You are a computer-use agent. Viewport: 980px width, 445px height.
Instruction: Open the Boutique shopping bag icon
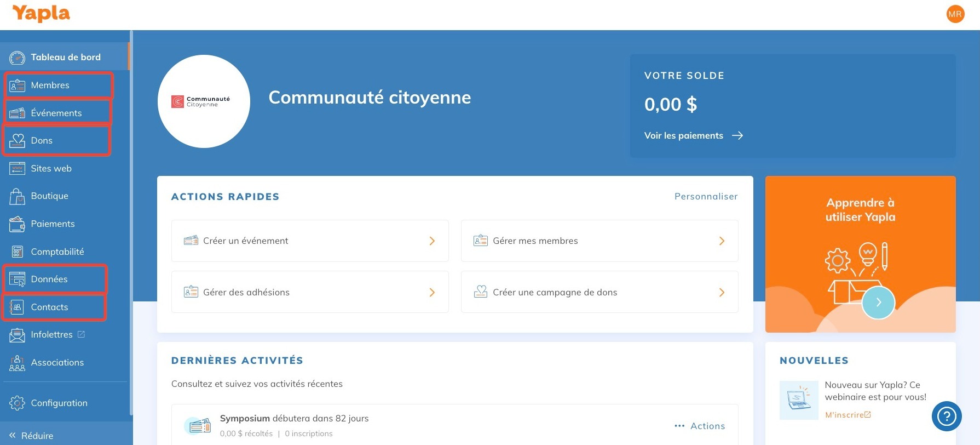(x=17, y=196)
